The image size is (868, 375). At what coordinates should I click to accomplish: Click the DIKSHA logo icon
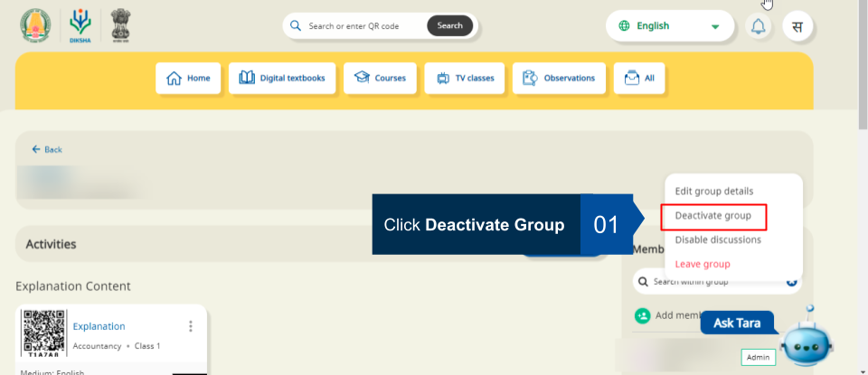(x=80, y=25)
